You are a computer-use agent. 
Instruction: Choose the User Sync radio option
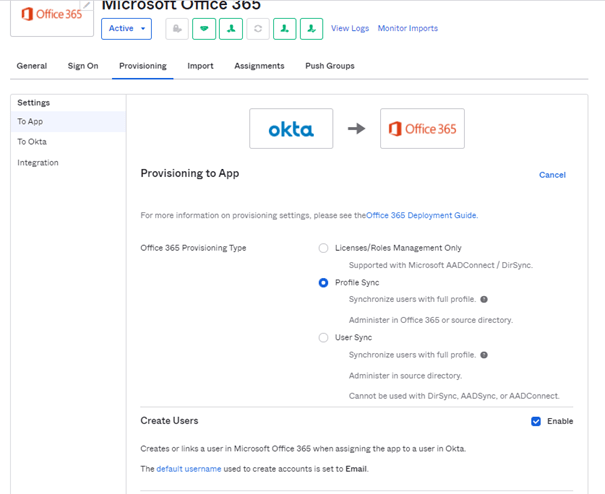click(x=323, y=338)
